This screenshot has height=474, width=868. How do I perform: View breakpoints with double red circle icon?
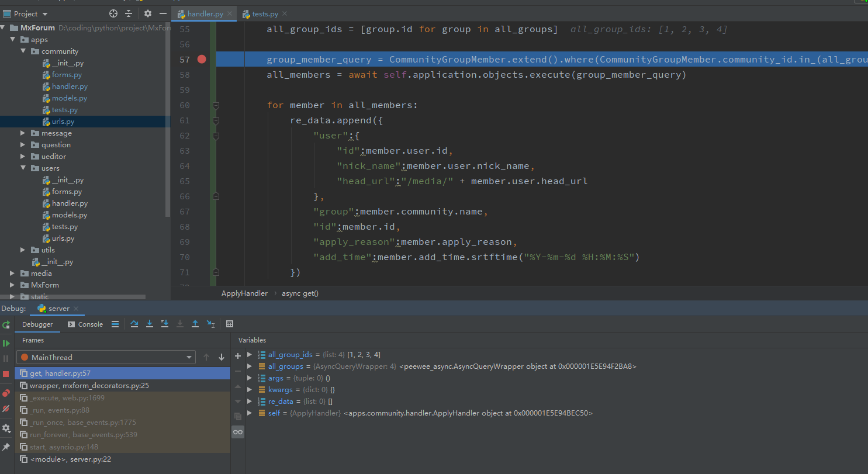(6, 393)
